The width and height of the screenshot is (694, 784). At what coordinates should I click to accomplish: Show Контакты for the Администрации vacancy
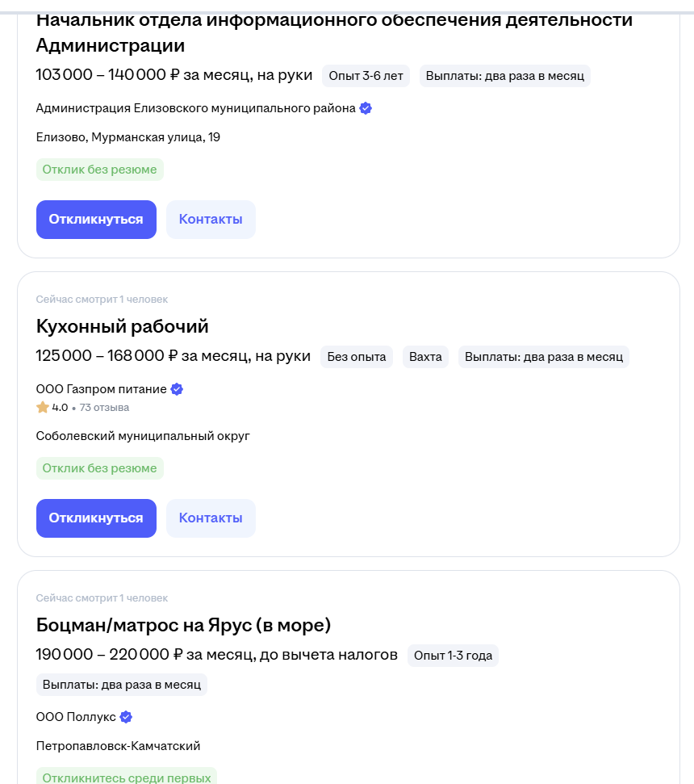(211, 220)
